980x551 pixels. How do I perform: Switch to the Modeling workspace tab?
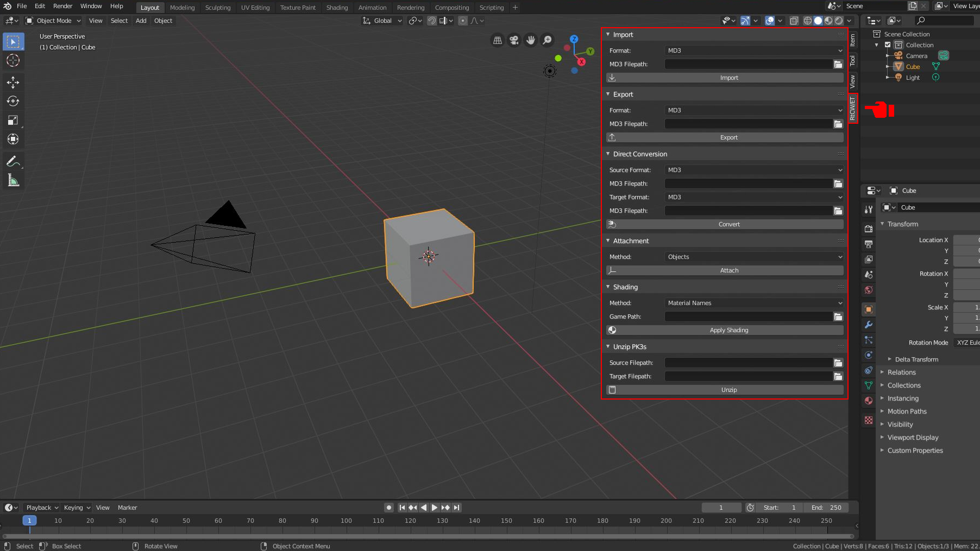[182, 8]
